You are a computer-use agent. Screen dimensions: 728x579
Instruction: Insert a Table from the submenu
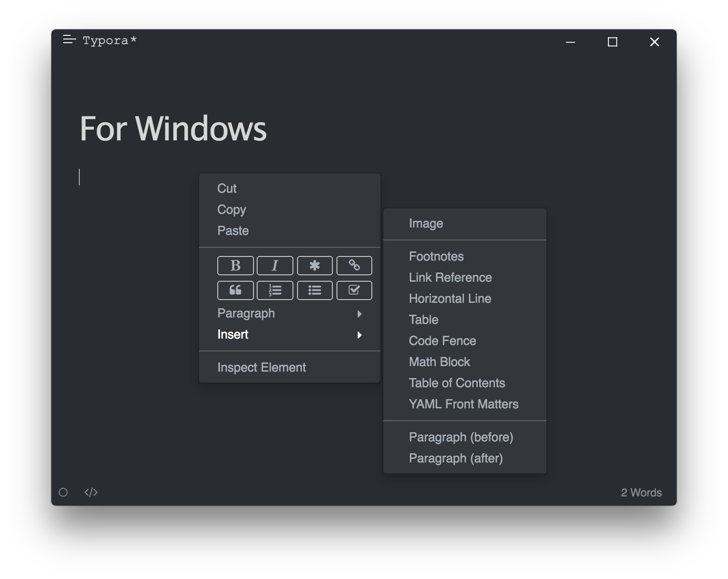pyautogui.click(x=465, y=320)
